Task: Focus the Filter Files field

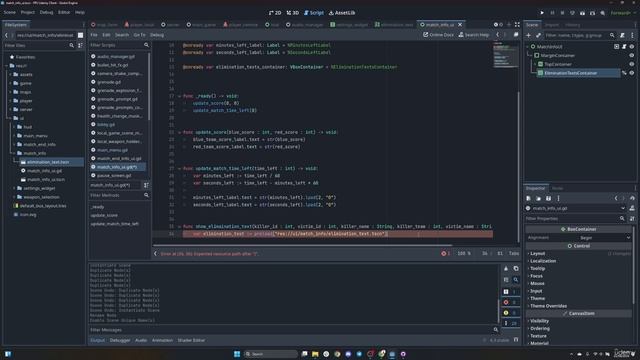Action: coord(39,45)
